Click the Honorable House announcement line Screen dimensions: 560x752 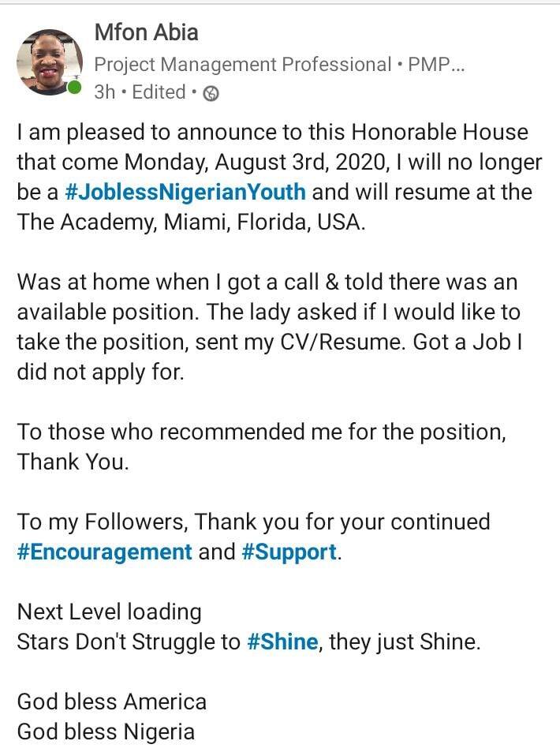click(272, 133)
